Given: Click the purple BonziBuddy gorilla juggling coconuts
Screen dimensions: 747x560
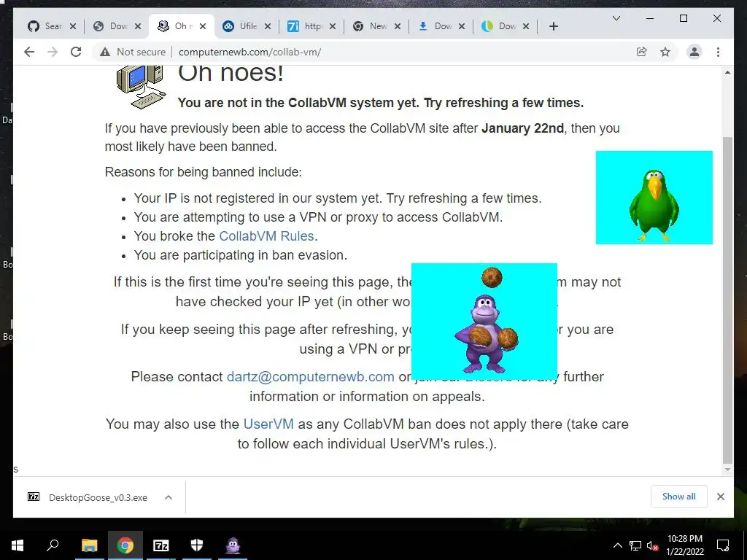Looking at the screenshot, I should coord(484,322).
